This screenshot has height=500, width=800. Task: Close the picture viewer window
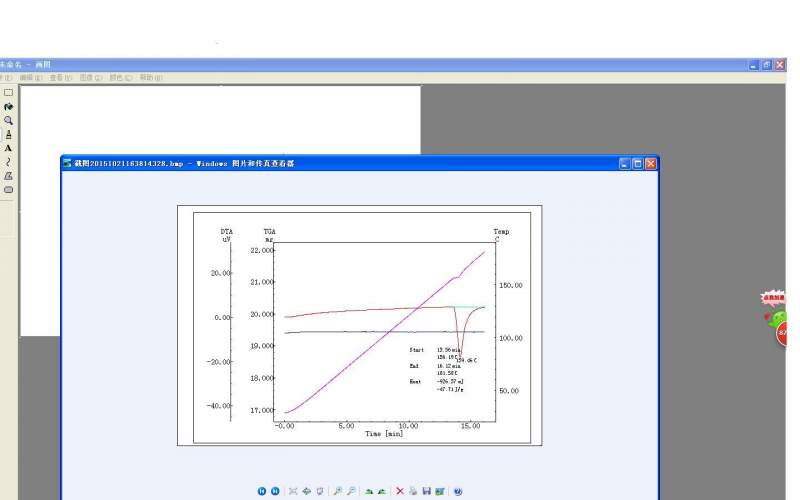tap(651, 163)
